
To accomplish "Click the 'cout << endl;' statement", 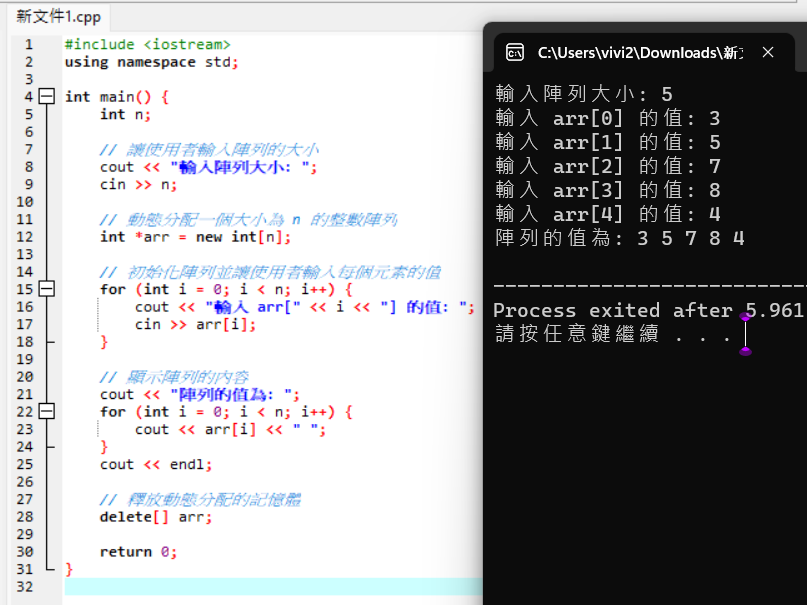I will 156,464.
